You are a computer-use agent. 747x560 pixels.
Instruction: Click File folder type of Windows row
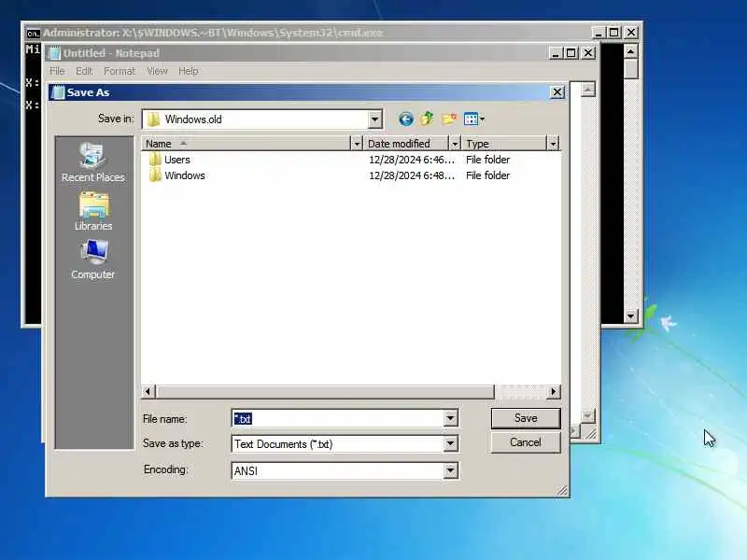(x=487, y=175)
